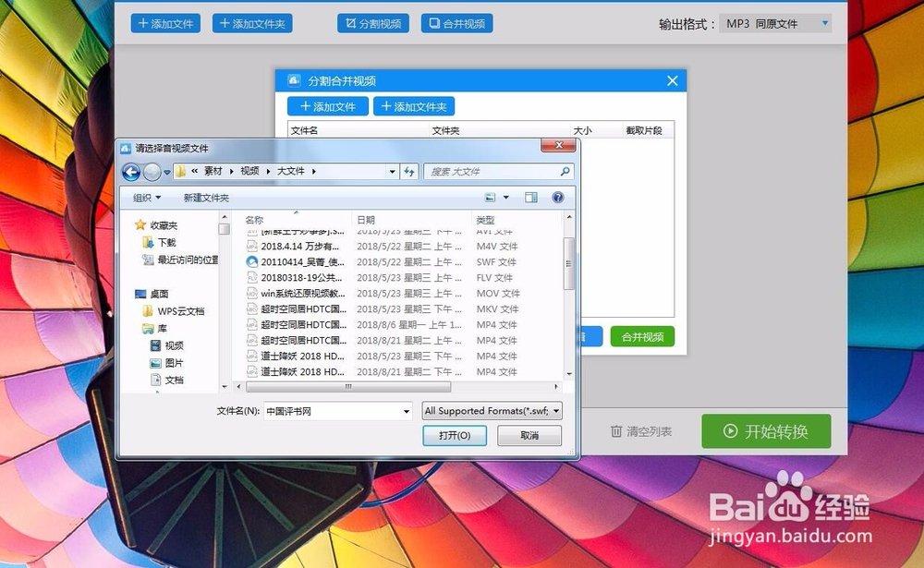Open the MP3 同原文件 output format dropdown
Viewport: 924px width, 568px height.
[x=774, y=23]
